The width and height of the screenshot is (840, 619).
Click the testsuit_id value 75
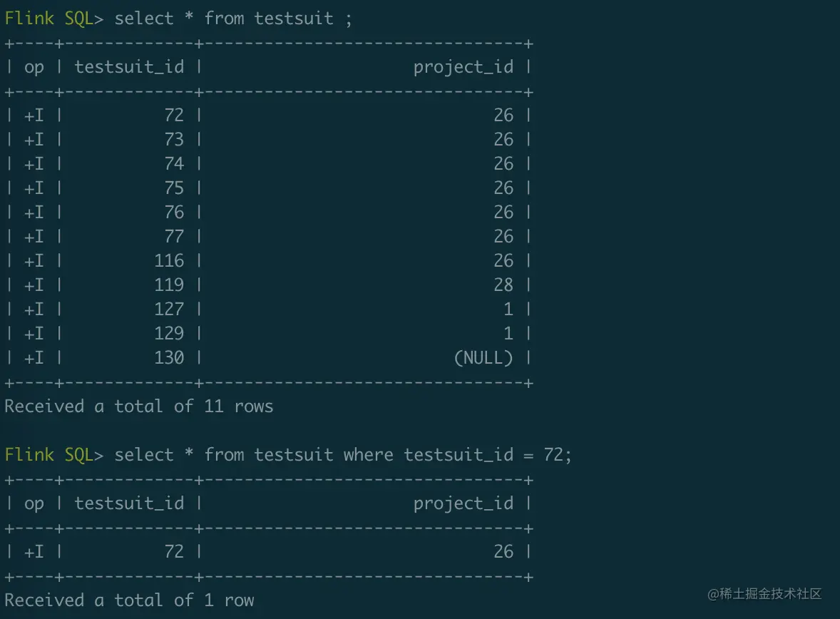174,188
